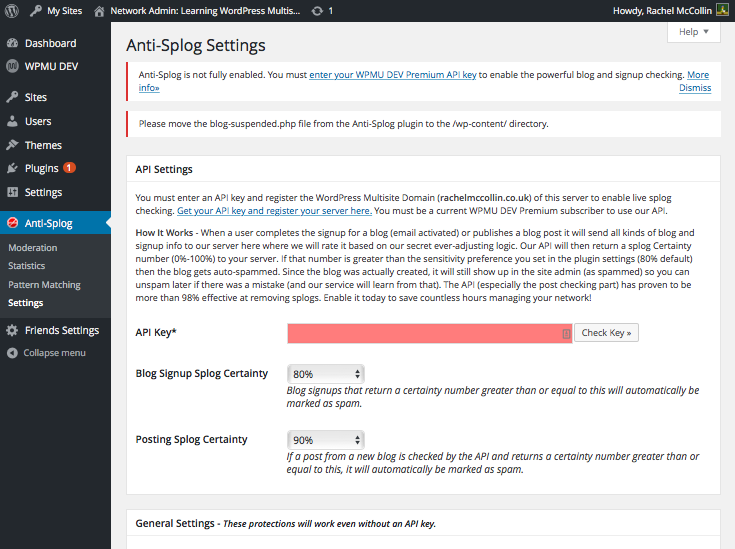This screenshot has width=735, height=549.
Task: Open Themes menu item
Action: coord(43,145)
